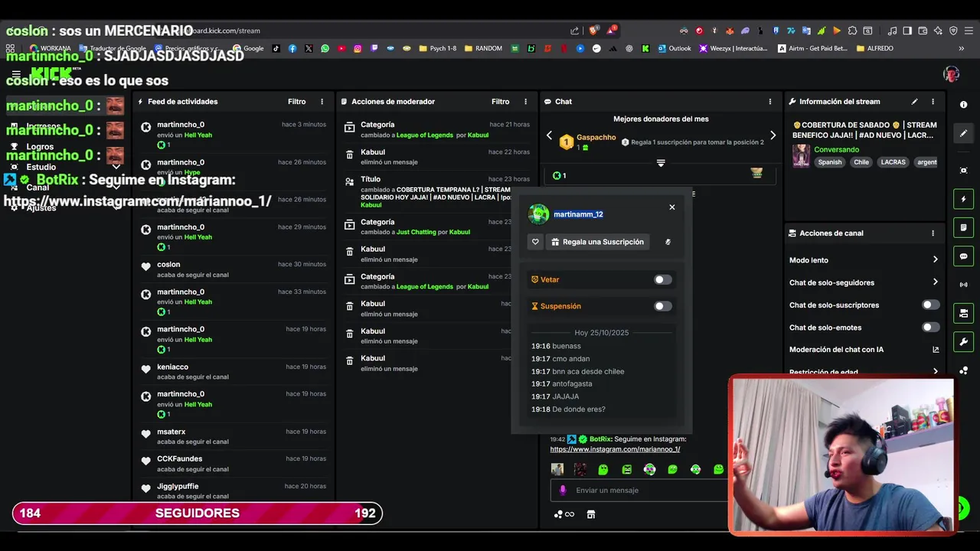Open the shop icon below message box

591,514
